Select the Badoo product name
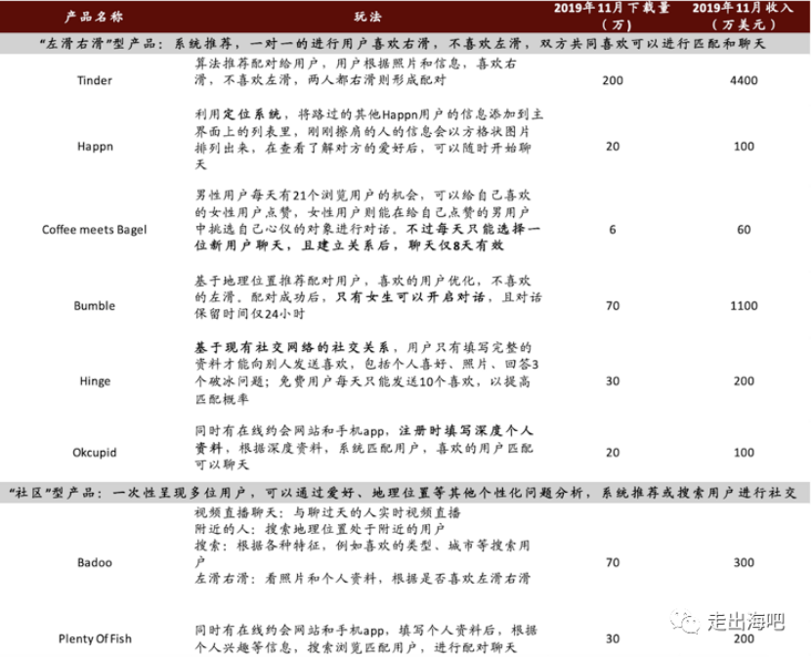Viewport: 812px width, 658px height. [94, 562]
